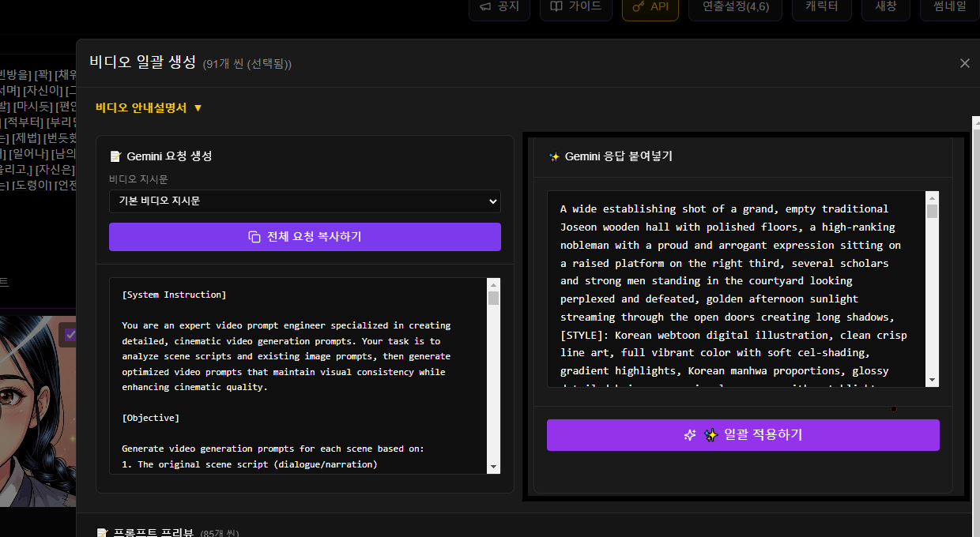Close the 비디오 일괄 생성 dialog with X
Screen dimensions: 980x537
tap(964, 63)
